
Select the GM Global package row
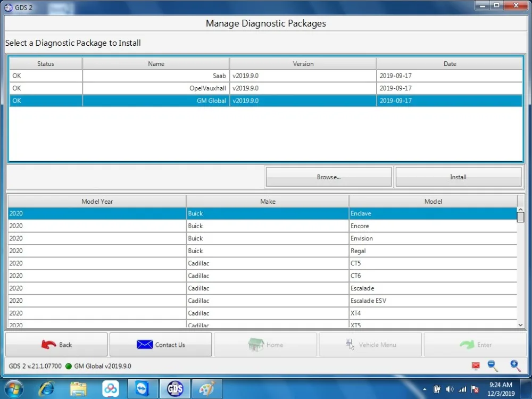(265, 101)
